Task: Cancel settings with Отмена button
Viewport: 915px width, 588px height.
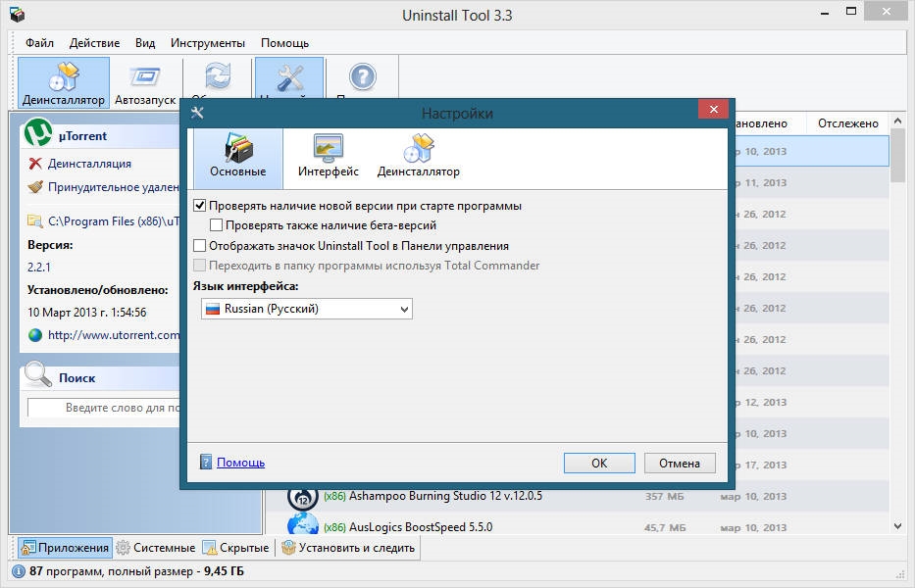Action: (x=680, y=464)
